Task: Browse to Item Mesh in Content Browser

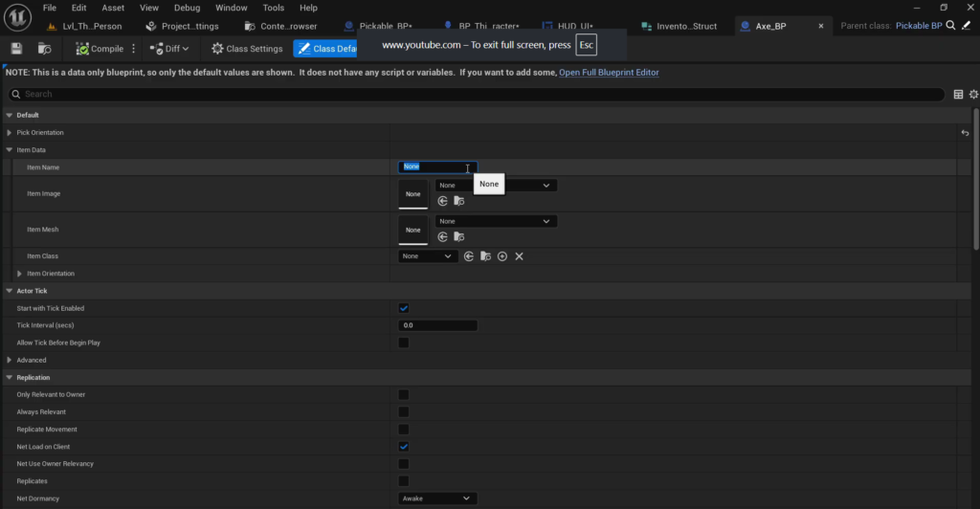Action: 458,237
